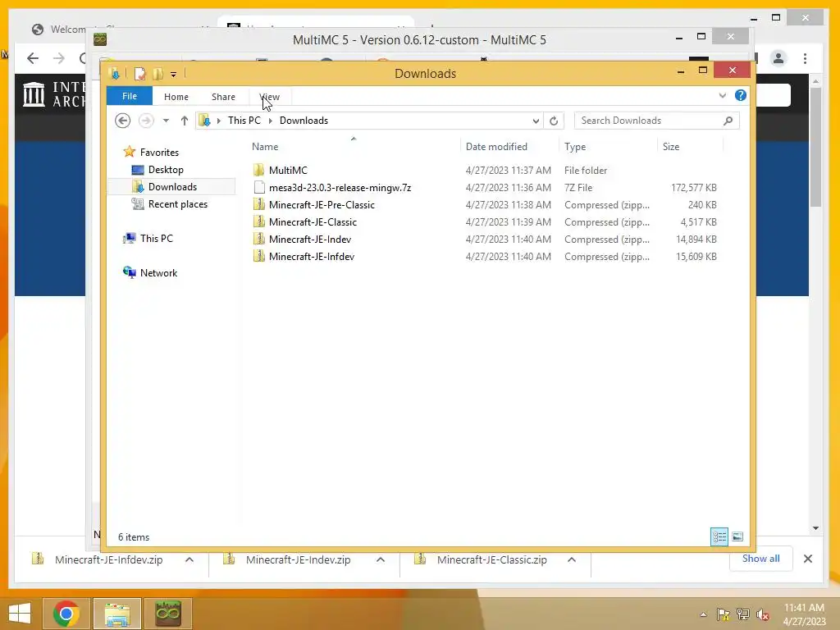Click This PC in address breadcrumb
The width and height of the screenshot is (840, 630).
pyautogui.click(x=244, y=121)
